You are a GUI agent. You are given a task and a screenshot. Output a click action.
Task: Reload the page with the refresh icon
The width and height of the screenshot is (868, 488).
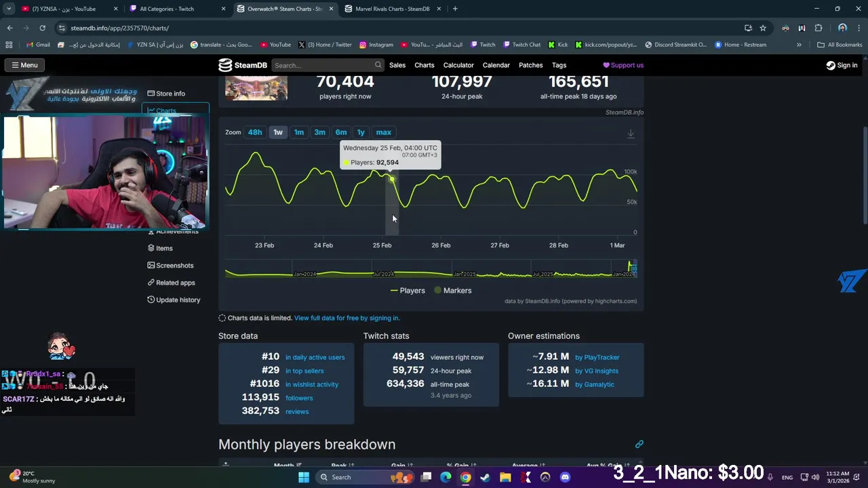point(42,28)
